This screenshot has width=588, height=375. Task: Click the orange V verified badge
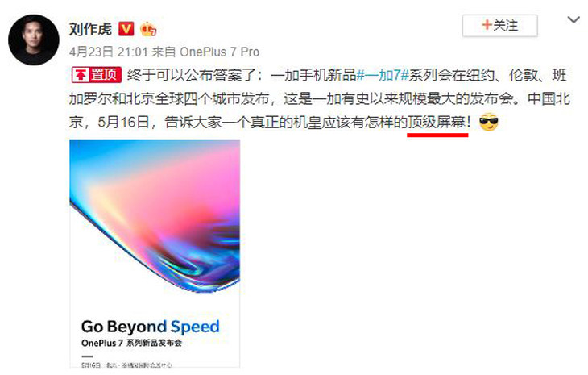click(x=126, y=29)
